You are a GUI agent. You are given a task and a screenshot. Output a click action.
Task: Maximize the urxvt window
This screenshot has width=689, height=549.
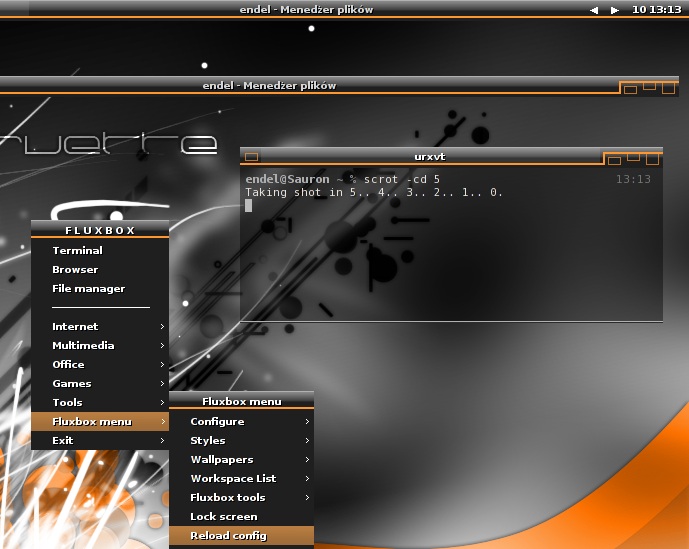coord(633,157)
